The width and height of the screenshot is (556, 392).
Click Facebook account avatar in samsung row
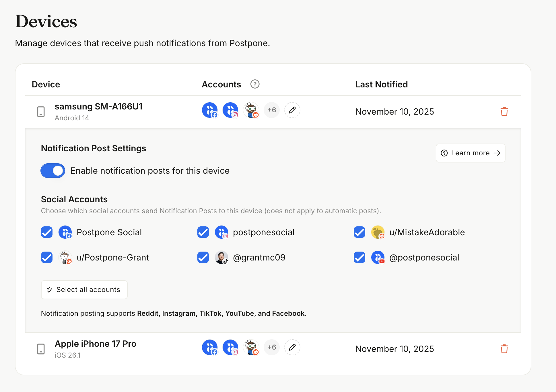pyautogui.click(x=210, y=110)
